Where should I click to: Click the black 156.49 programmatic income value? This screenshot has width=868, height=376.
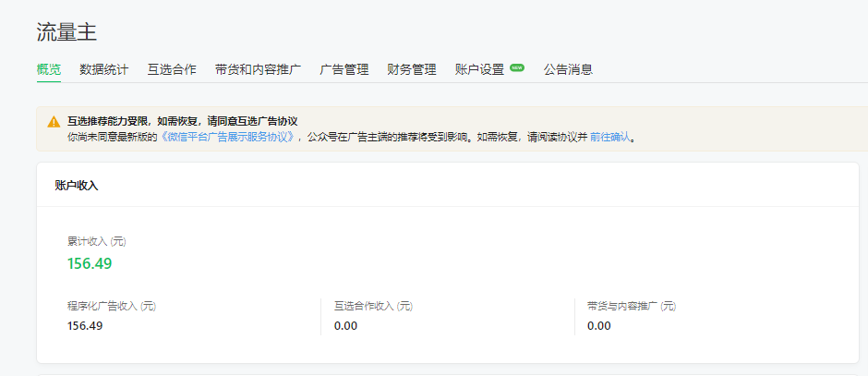pyautogui.click(x=85, y=325)
